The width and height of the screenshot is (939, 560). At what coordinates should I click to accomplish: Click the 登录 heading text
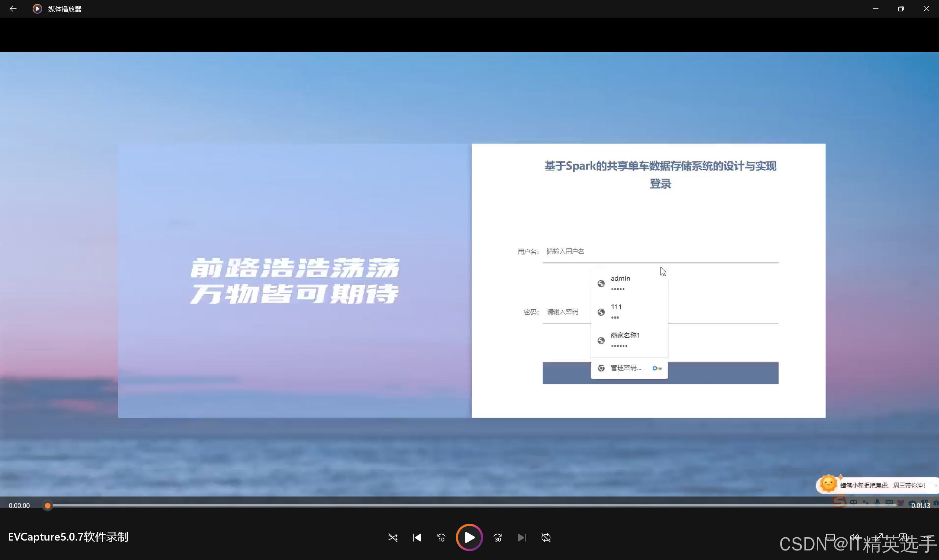click(660, 184)
